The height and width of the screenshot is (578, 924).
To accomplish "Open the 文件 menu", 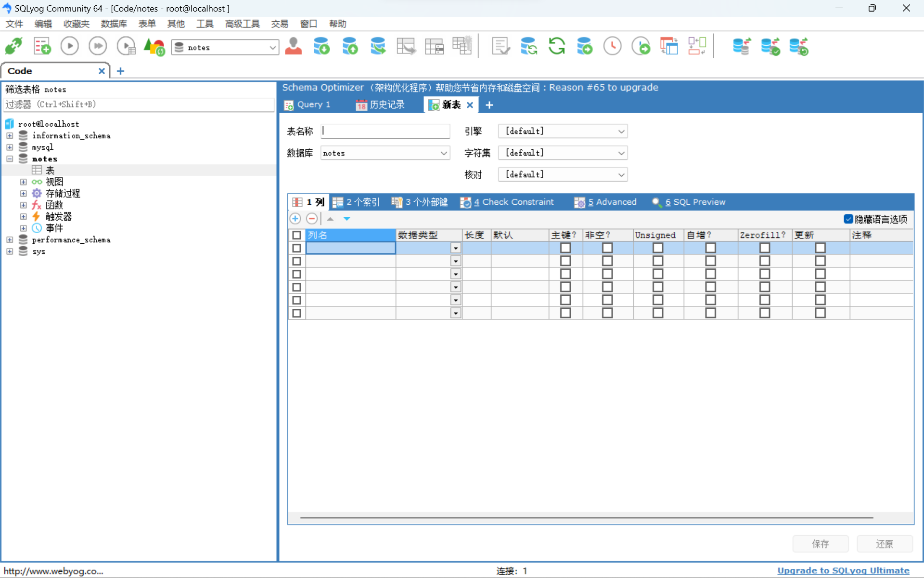I will pos(14,24).
